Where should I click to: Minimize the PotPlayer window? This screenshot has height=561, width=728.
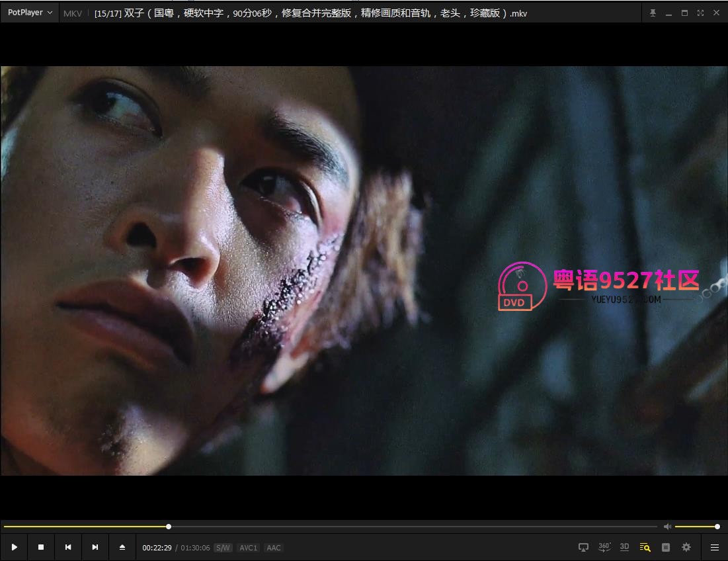668,13
